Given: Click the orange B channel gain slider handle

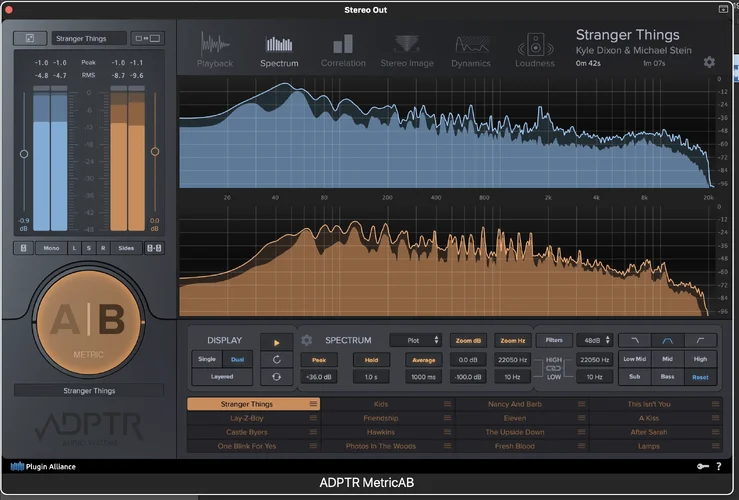Looking at the screenshot, I should click(x=154, y=152).
